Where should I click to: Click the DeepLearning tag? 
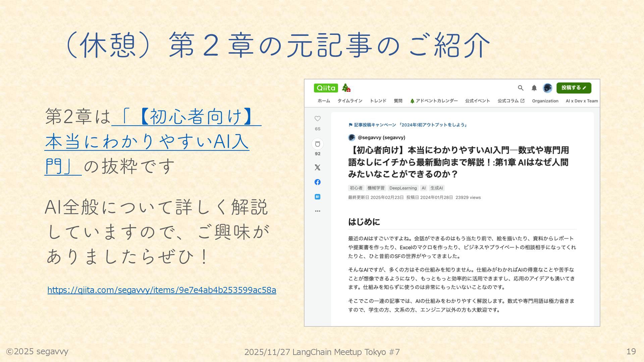click(403, 188)
